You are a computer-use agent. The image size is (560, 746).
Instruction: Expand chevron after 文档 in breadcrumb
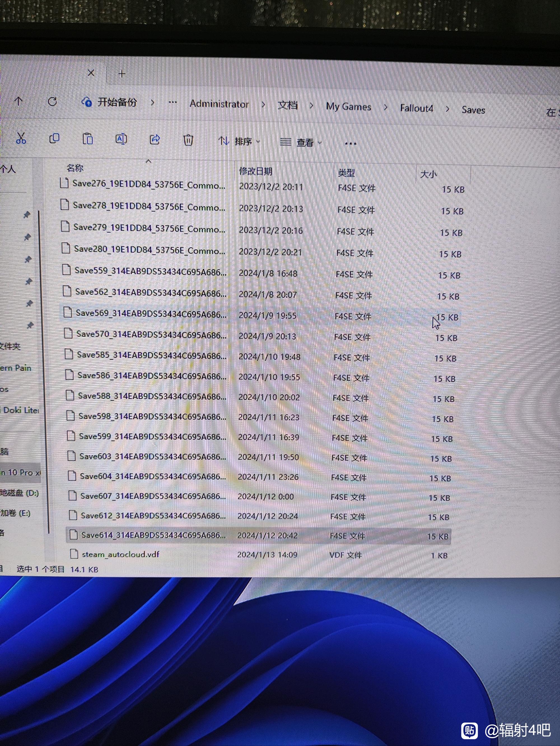[x=311, y=106]
